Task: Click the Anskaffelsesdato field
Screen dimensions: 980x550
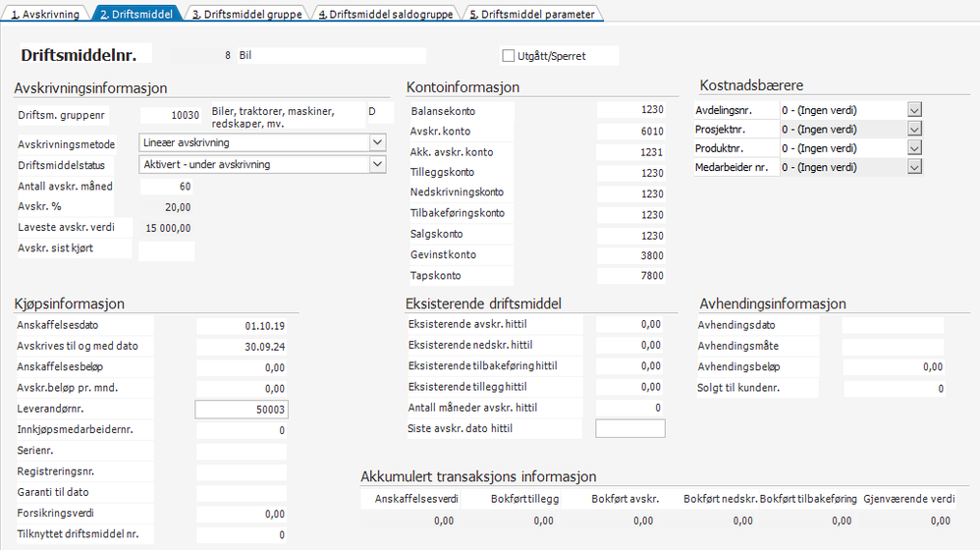Action: pos(242,326)
